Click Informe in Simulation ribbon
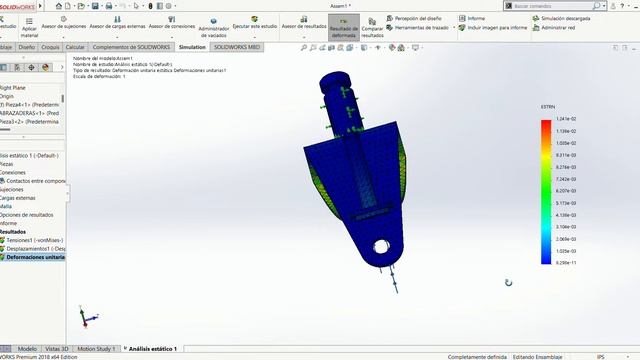This screenshot has height=360, width=640. [x=472, y=18]
